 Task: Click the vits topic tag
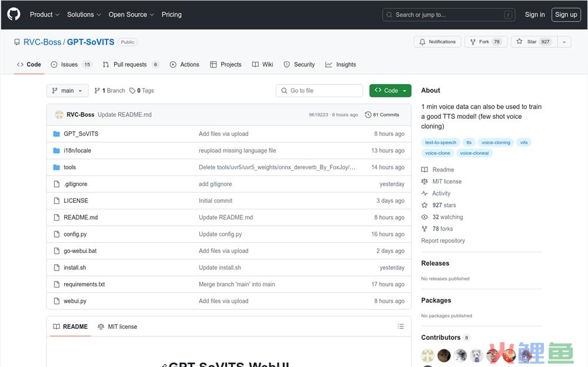524,142
